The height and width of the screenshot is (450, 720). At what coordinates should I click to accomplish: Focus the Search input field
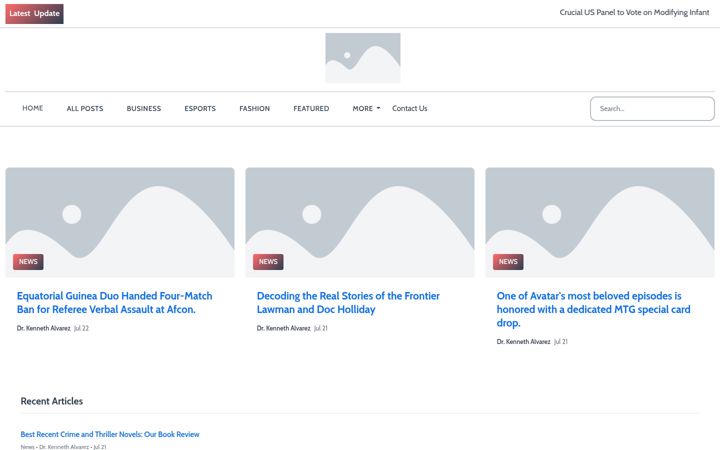coord(652,109)
